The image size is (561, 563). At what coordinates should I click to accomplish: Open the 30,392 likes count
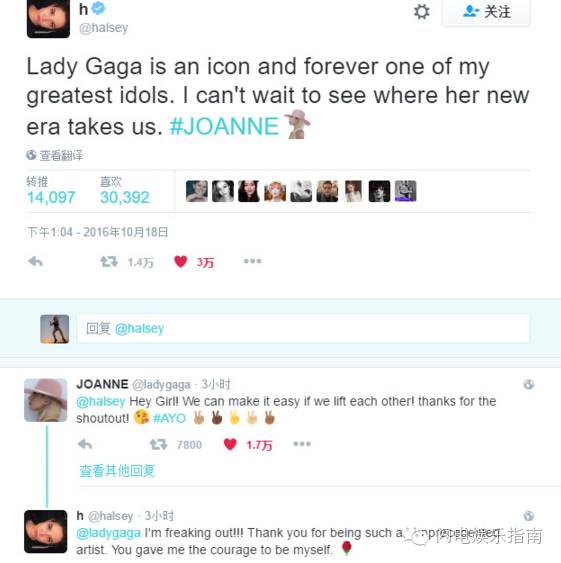tap(125, 197)
